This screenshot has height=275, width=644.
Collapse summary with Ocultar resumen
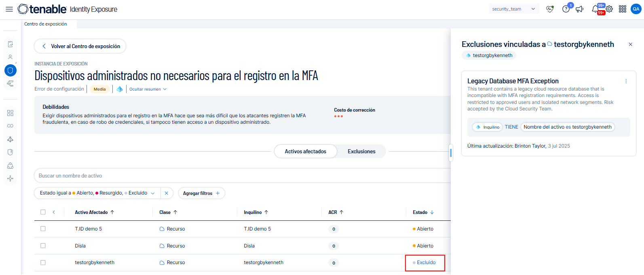(x=148, y=89)
